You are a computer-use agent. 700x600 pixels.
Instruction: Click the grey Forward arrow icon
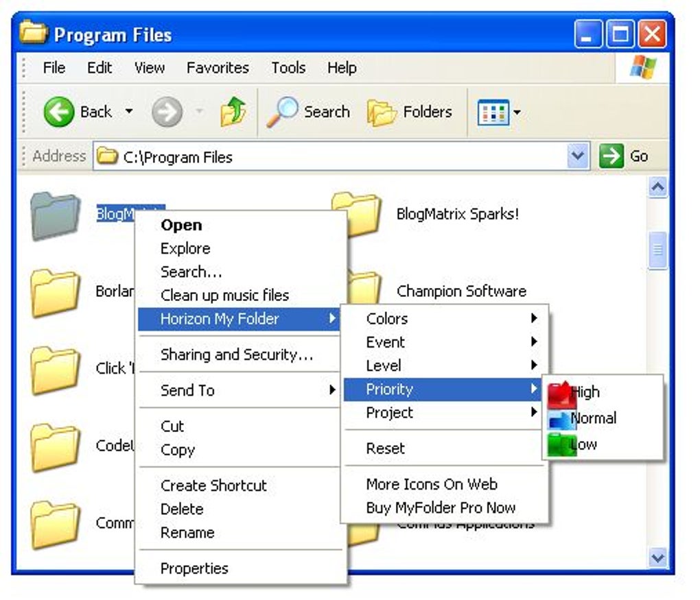click(x=167, y=112)
